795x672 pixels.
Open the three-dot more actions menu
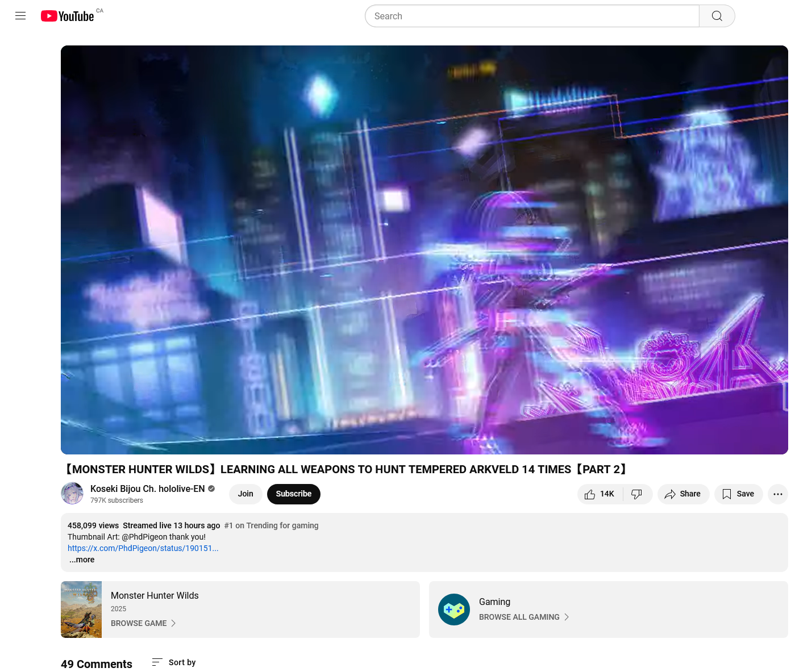click(777, 494)
